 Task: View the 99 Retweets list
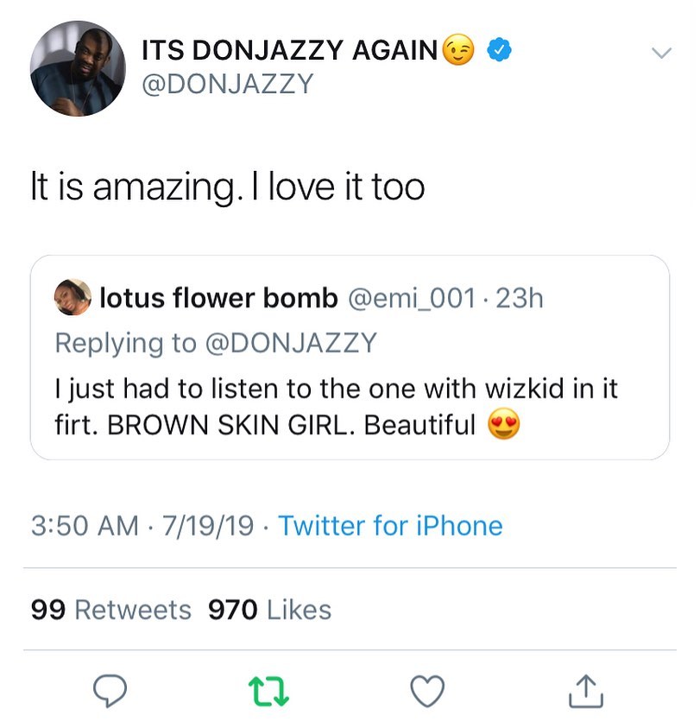pyautogui.click(x=110, y=609)
